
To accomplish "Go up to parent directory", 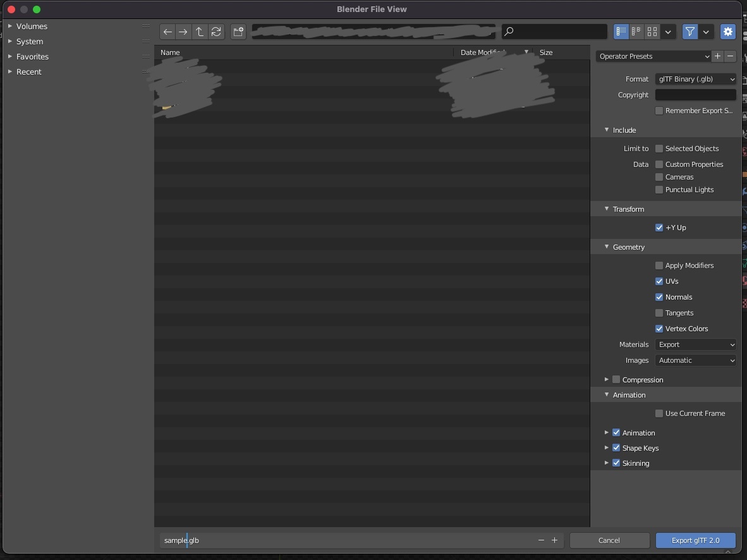I will pyautogui.click(x=200, y=32).
